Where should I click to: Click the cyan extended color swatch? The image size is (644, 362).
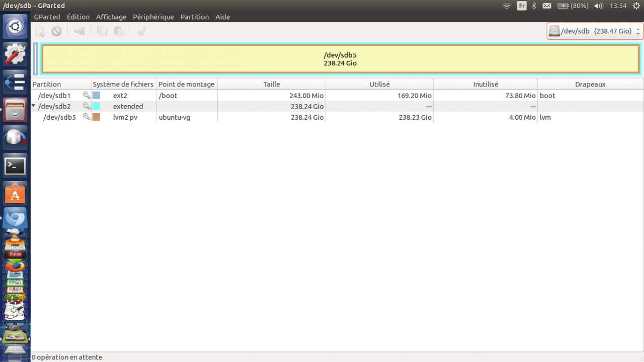click(x=96, y=106)
